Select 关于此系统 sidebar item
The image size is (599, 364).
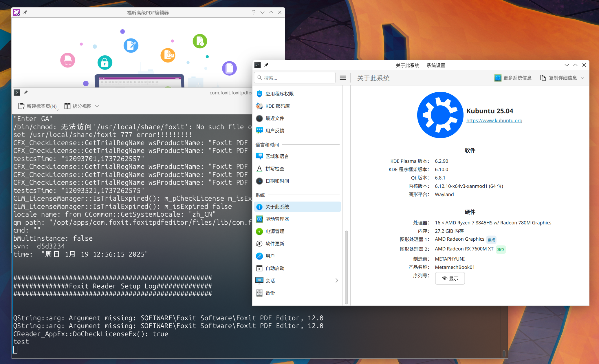click(x=297, y=207)
